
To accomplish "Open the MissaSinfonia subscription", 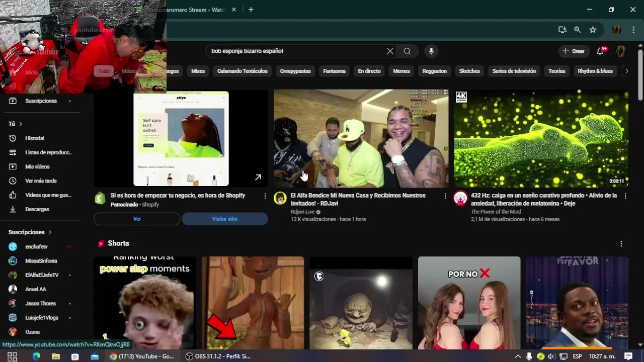I will point(41,261).
